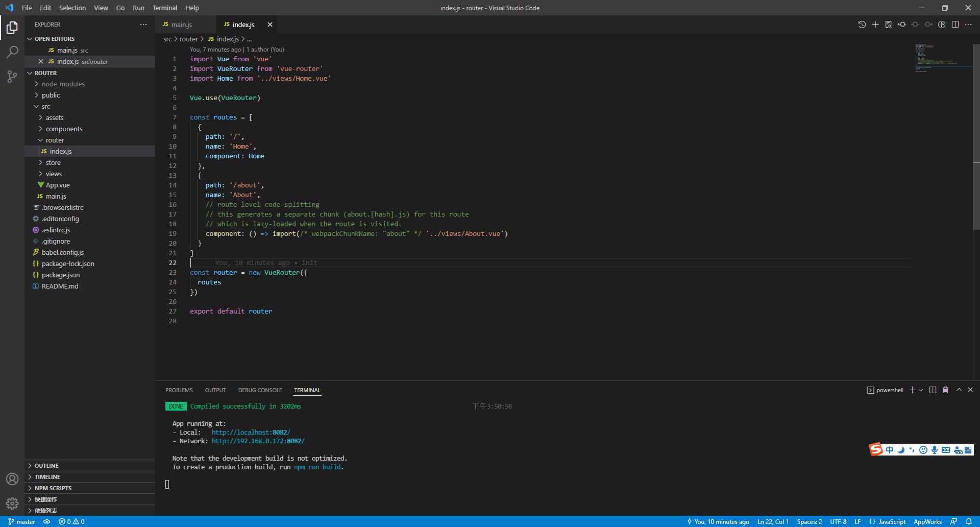Toggle Chinese punctuation in Sogou bar
This screenshot has height=527, width=980.
(912, 450)
